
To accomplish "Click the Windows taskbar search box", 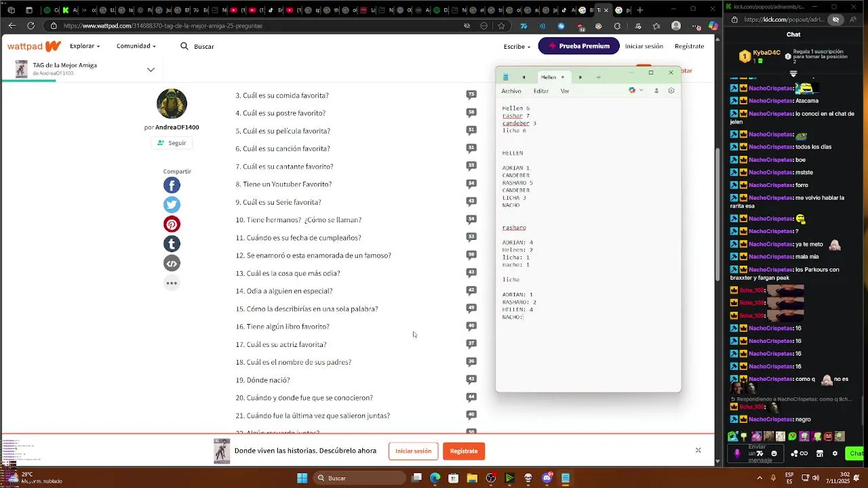I will 359,478.
